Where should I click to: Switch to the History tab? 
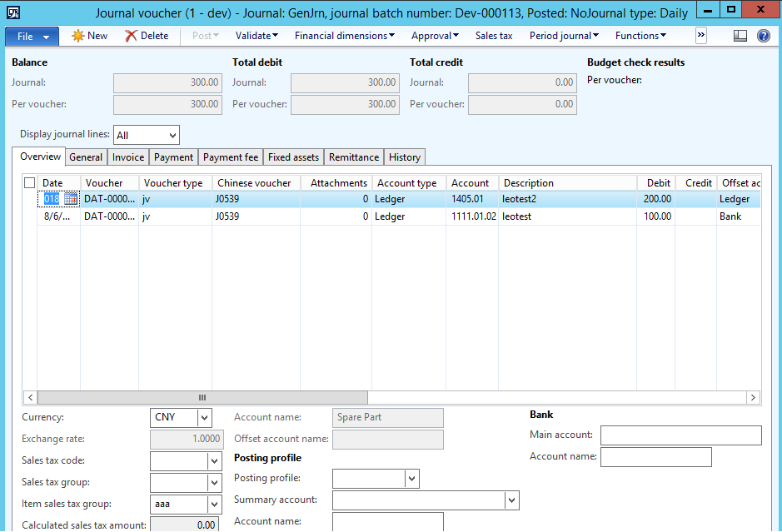tap(404, 157)
